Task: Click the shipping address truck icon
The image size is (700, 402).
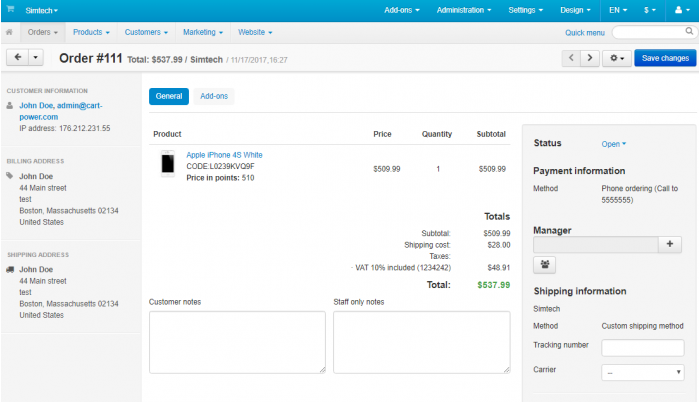Action: point(10,269)
